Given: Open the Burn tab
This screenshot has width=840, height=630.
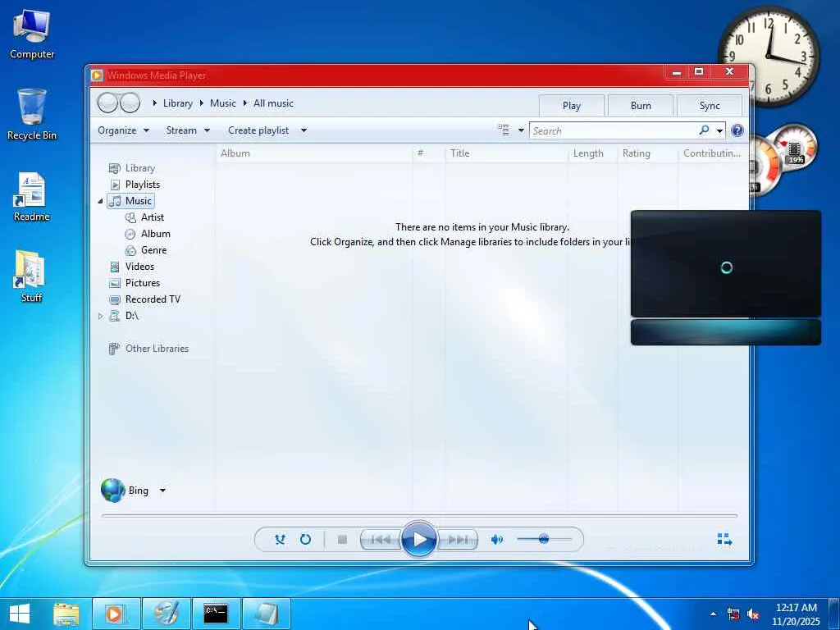Looking at the screenshot, I should [641, 106].
